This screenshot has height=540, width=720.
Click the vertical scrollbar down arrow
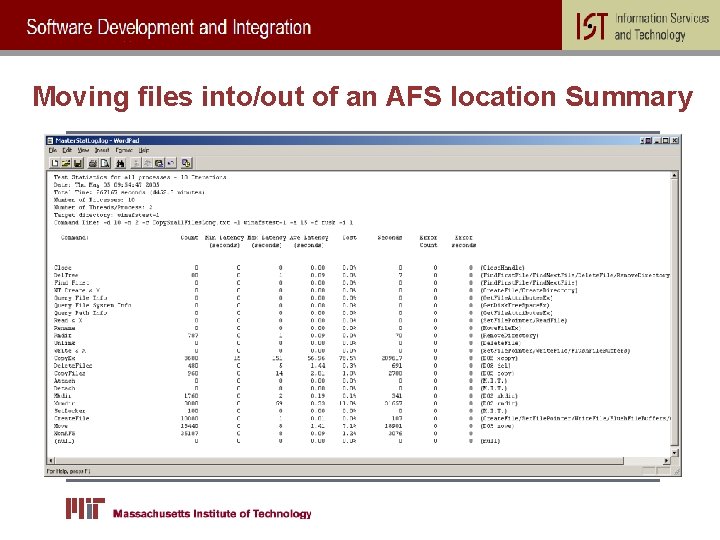click(674, 453)
